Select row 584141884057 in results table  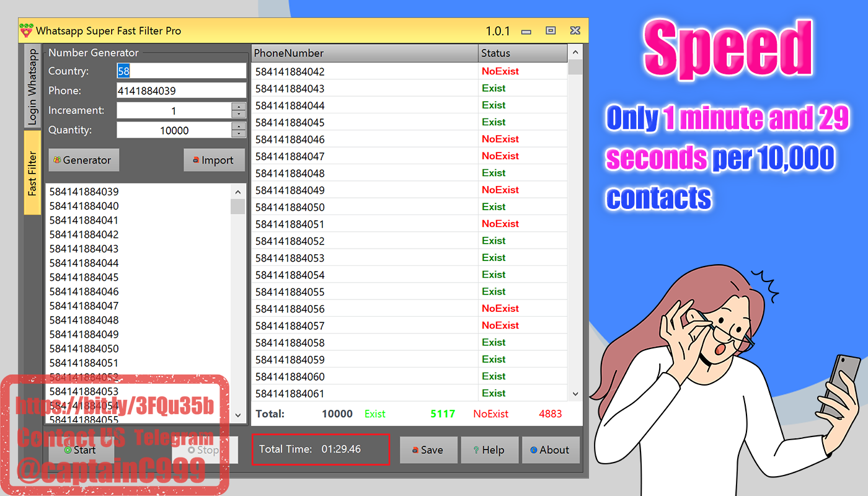point(409,325)
